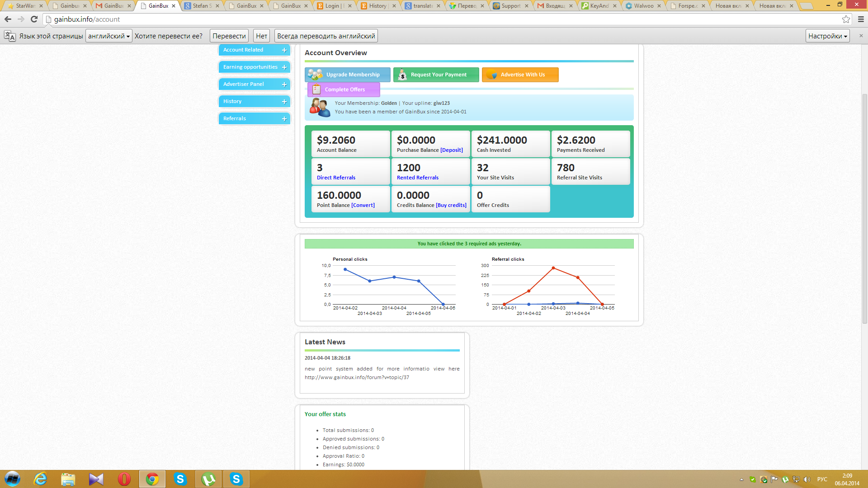Switch to the Stefan S browser tab
This screenshot has width=868, height=488.
[201, 6]
